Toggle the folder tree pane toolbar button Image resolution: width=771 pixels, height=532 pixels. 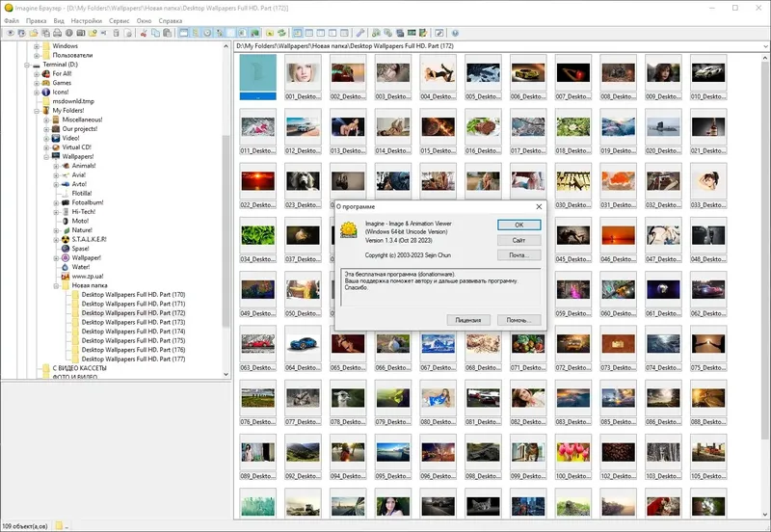click(196, 33)
